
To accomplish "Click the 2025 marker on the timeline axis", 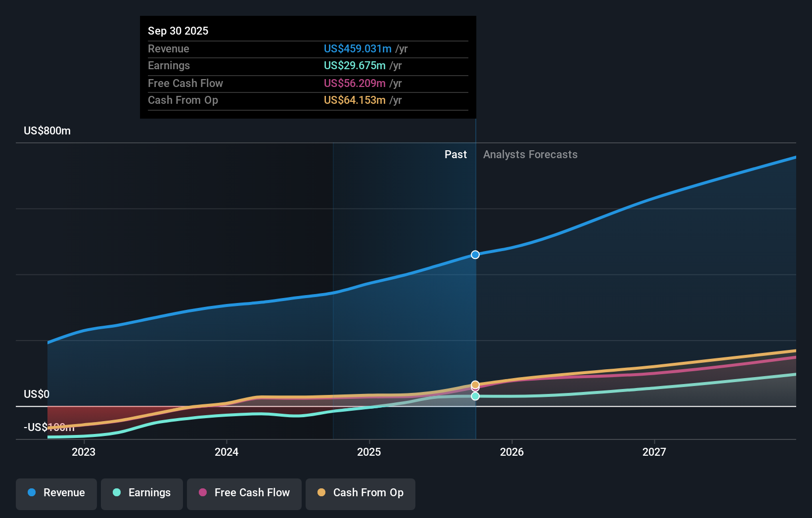I will [369, 452].
